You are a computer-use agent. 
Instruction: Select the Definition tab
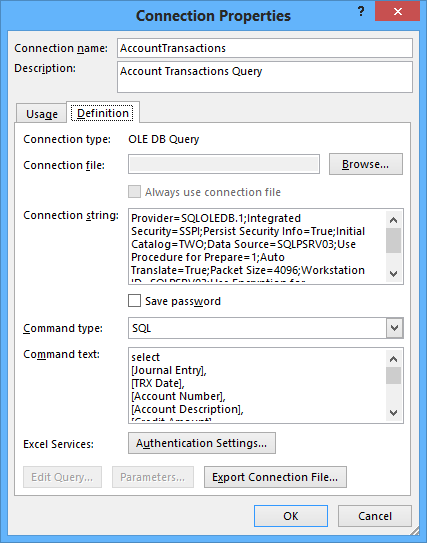tap(103, 113)
